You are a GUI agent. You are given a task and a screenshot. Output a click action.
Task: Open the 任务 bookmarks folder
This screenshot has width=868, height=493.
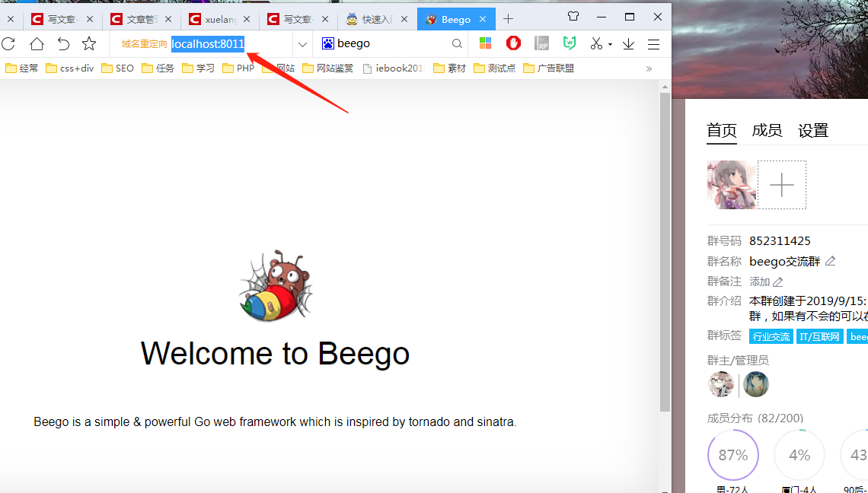click(x=158, y=68)
